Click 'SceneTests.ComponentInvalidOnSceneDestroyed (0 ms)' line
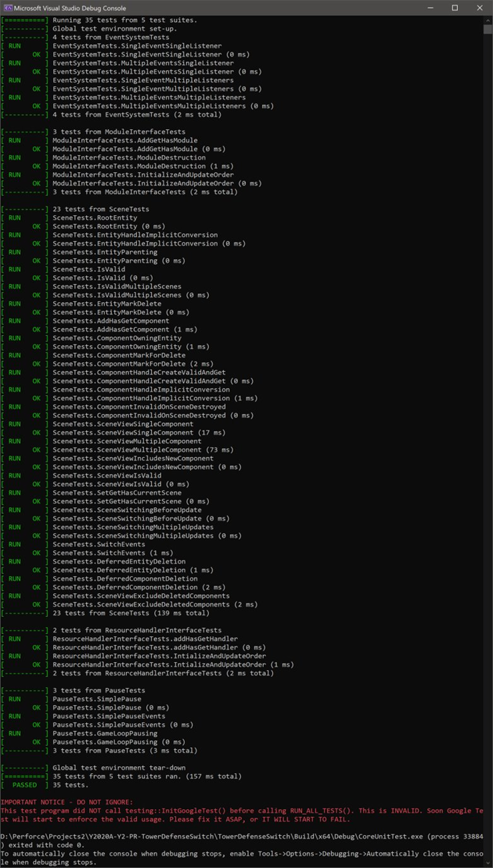Viewport: 493px width, 868px height. pos(153,416)
